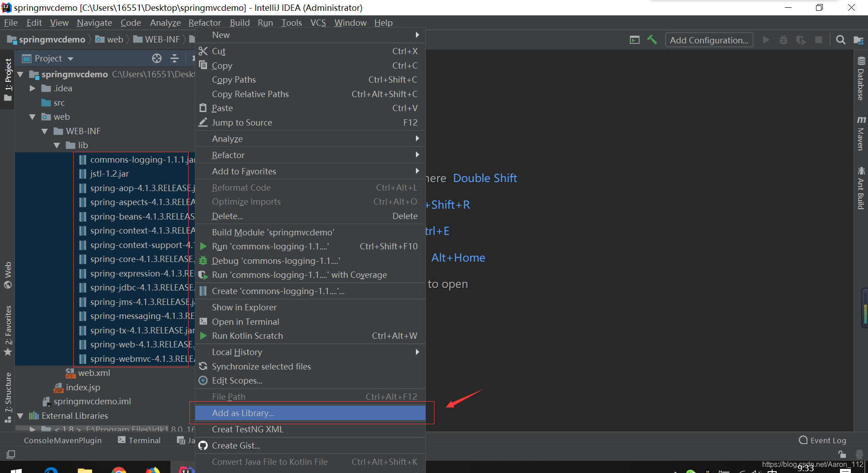This screenshot has height=473, width=868.
Task: Select Synchronize selected files
Action: [310, 366]
